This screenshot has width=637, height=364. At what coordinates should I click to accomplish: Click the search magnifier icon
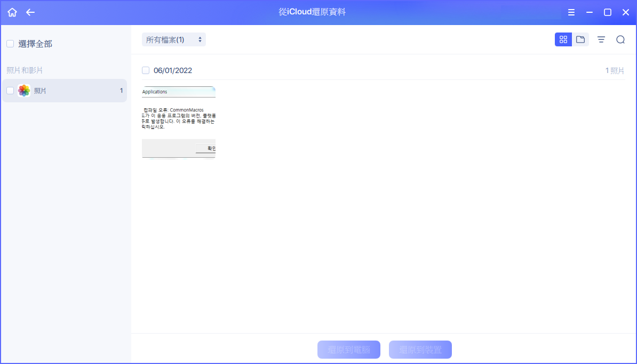click(x=620, y=39)
